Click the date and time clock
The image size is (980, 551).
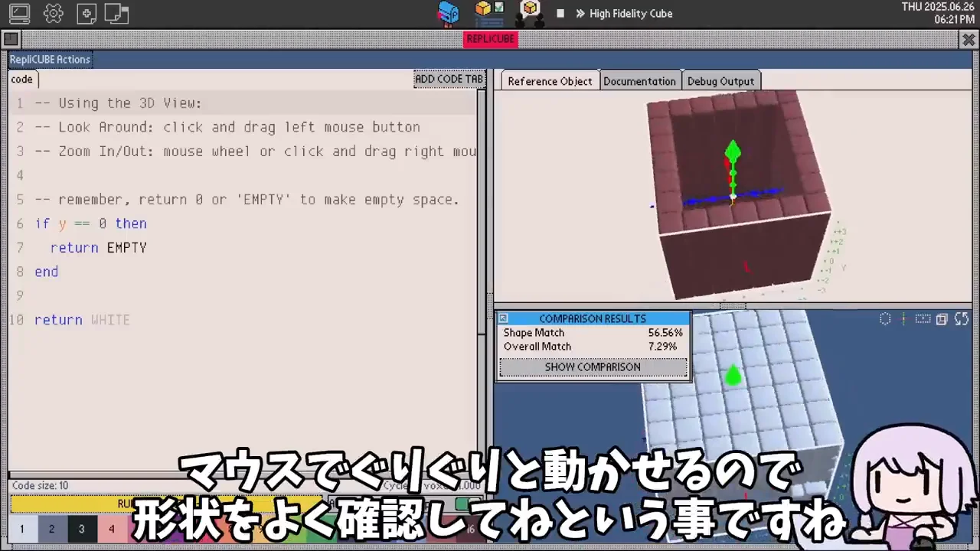point(938,13)
